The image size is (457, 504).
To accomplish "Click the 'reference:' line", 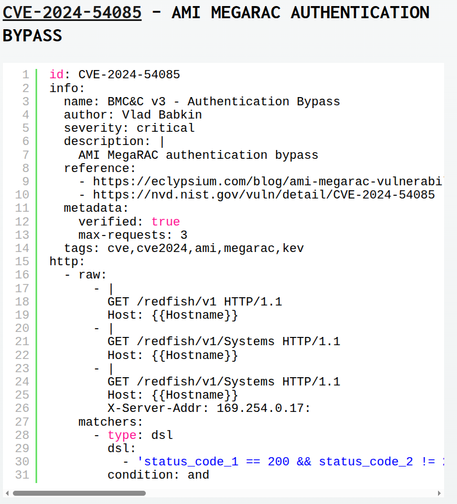I will tap(100, 168).
